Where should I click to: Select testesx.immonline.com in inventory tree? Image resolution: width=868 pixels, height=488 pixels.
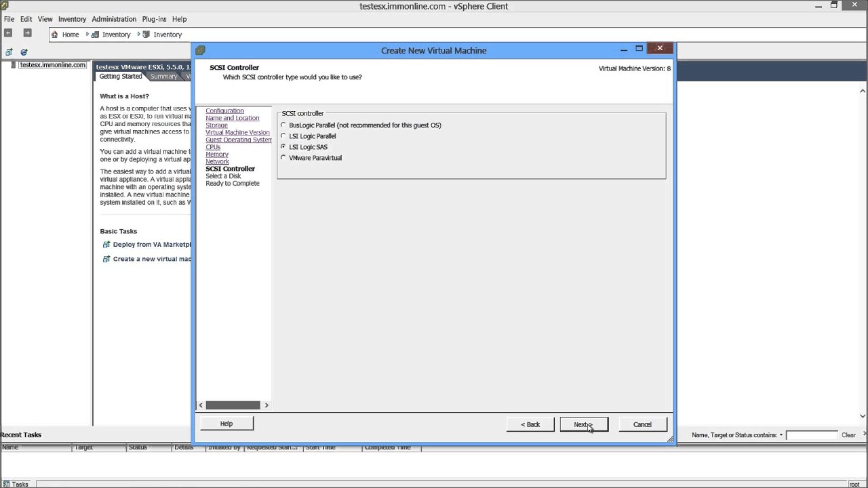[52, 65]
